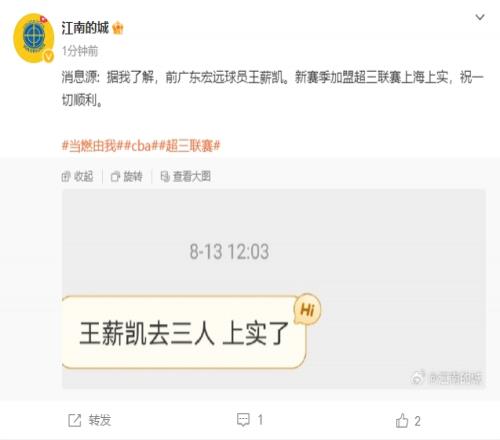The width and height of the screenshot is (500, 440).
Task: Click the 1分钟前 timestamp
Action: click(x=80, y=51)
